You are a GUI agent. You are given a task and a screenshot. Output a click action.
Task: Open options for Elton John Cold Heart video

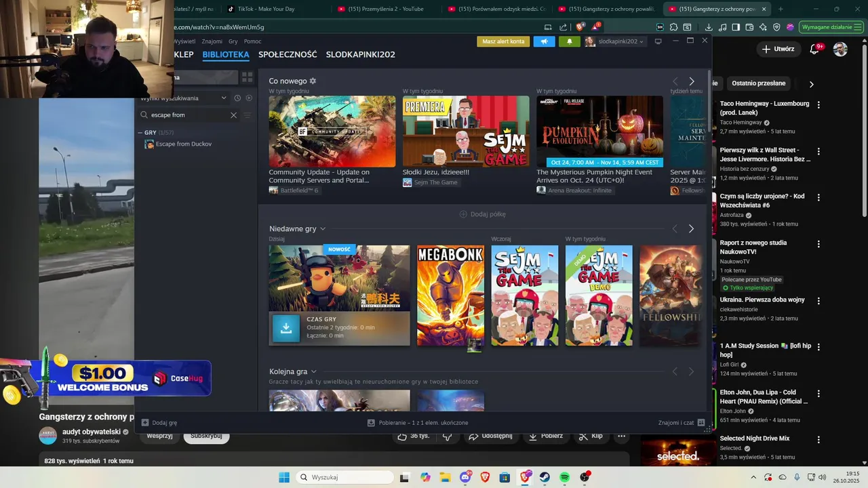pyautogui.click(x=818, y=393)
